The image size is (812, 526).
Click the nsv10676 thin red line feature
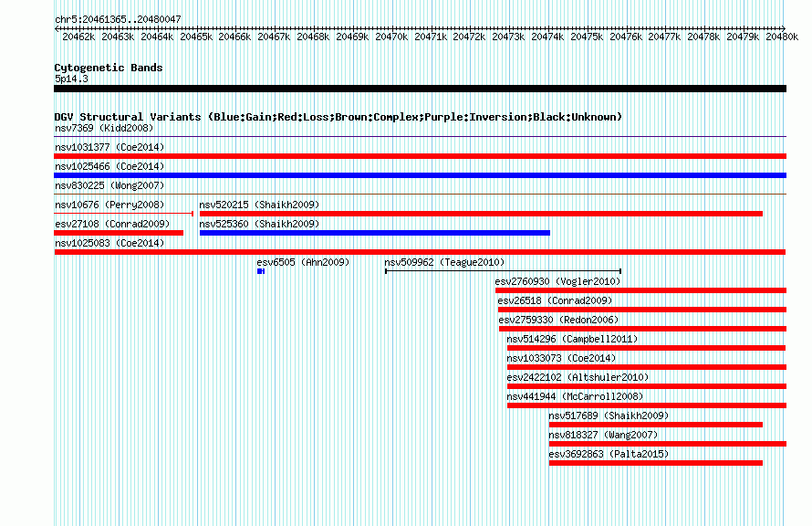point(124,214)
